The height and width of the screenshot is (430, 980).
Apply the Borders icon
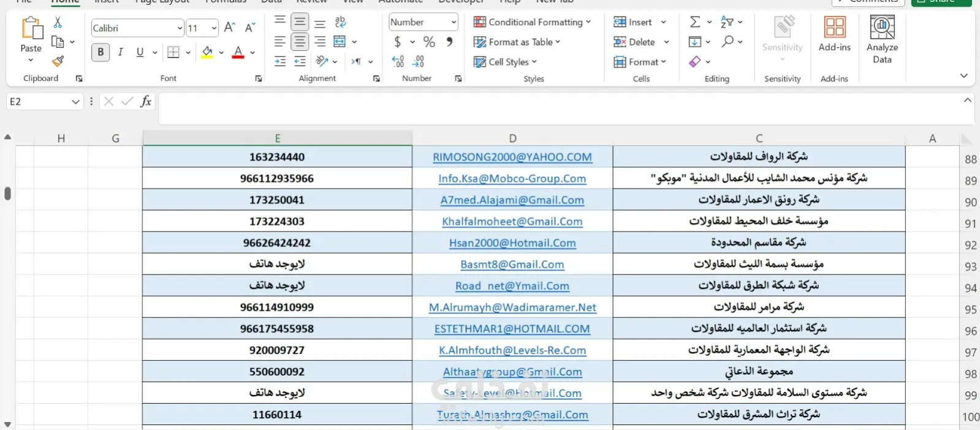click(173, 52)
